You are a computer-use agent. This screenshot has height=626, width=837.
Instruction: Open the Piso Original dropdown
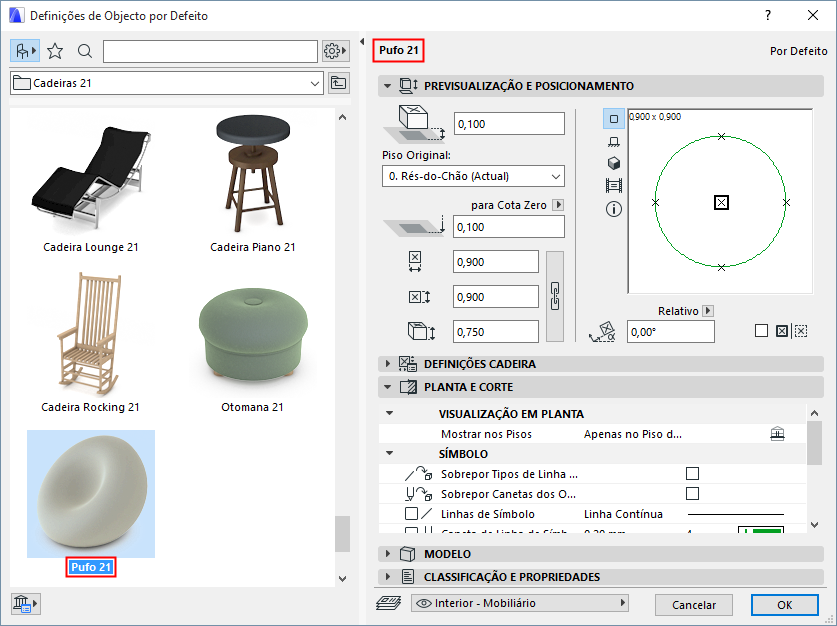tap(473, 176)
